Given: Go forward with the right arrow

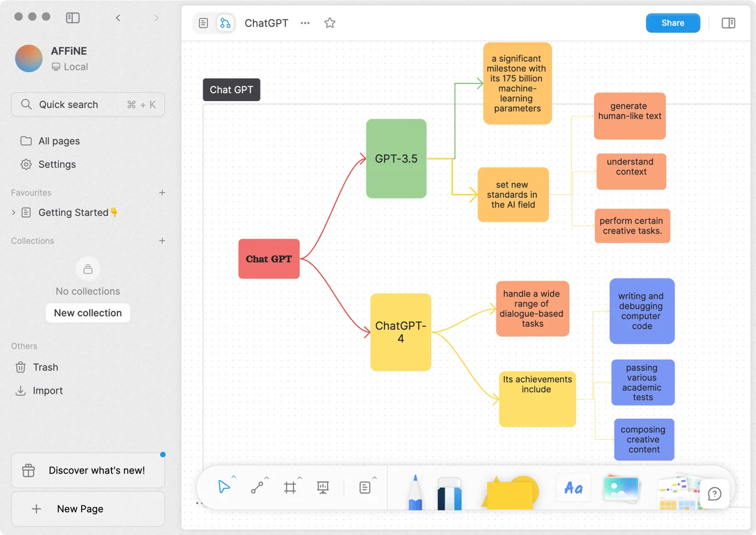Looking at the screenshot, I should click(x=156, y=18).
